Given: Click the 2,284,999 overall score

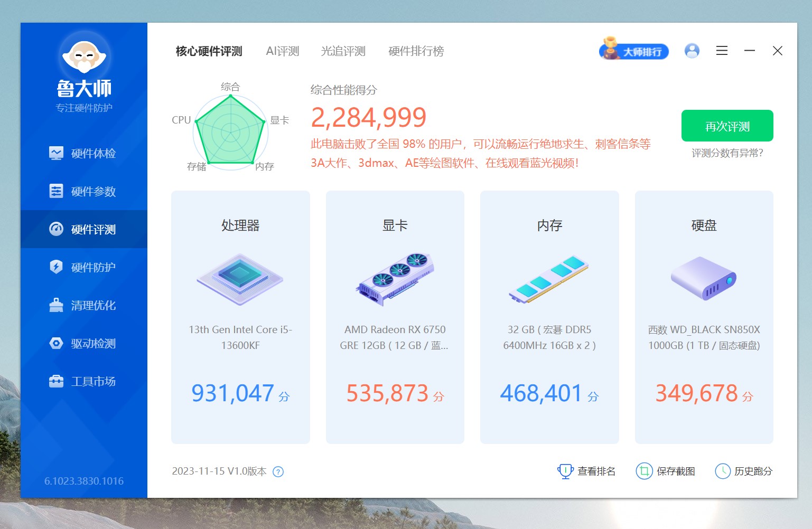Looking at the screenshot, I should pos(369,117).
